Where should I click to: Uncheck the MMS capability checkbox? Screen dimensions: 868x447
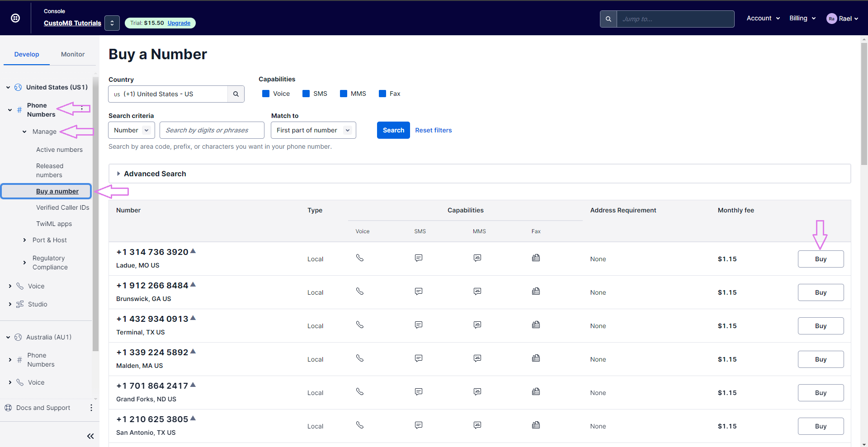pyautogui.click(x=344, y=94)
